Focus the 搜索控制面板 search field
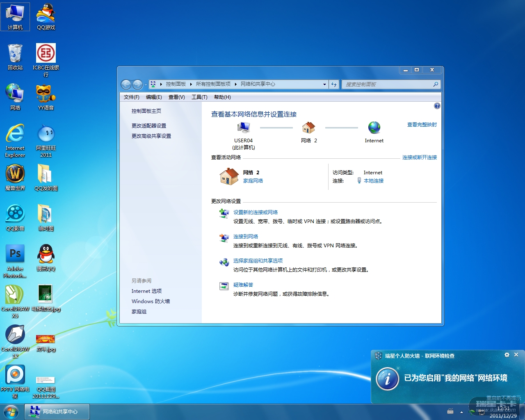Screen dimensions: 525x420 click(391, 84)
